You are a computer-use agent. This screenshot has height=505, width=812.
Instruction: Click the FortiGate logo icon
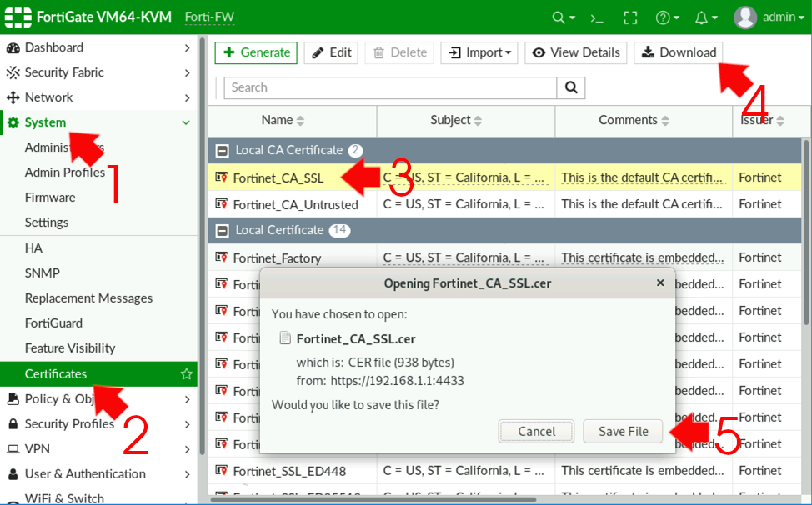(18, 17)
